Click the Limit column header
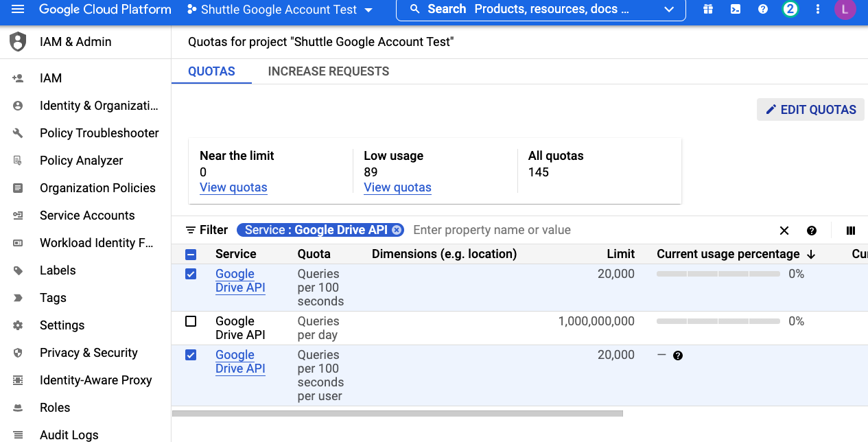This screenshot has height=442, width=868. point(620,254)
